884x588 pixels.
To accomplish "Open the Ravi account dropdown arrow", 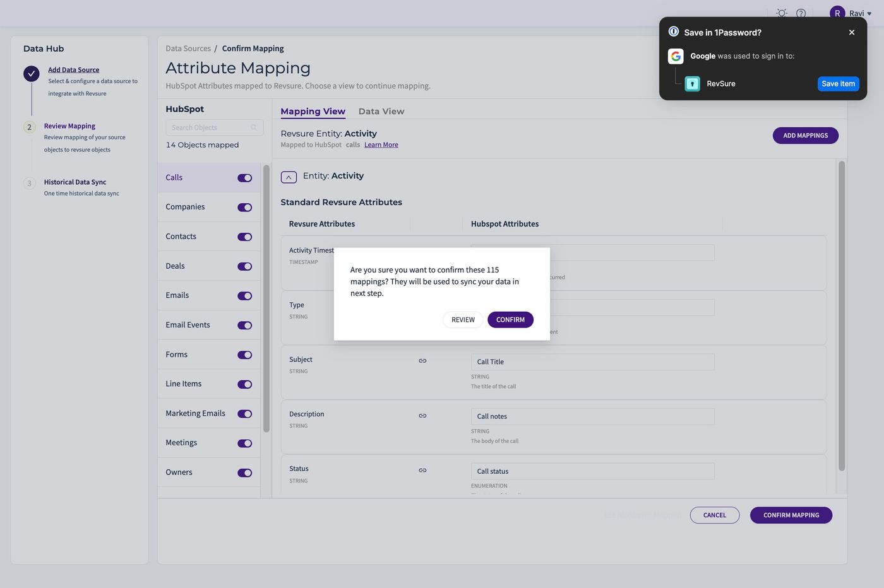I will pyautogui.click(x=869, y=14).
